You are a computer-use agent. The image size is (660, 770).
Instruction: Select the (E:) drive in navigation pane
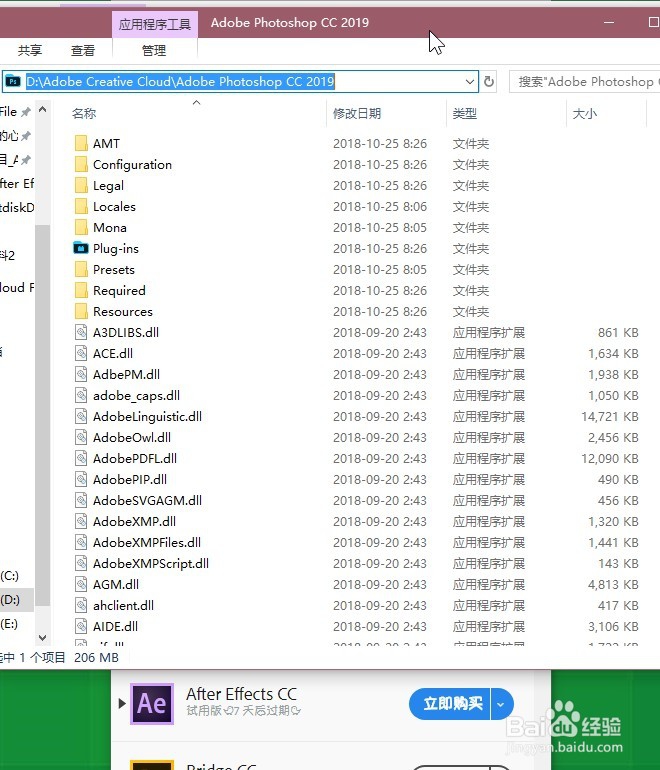pos(10,624)
